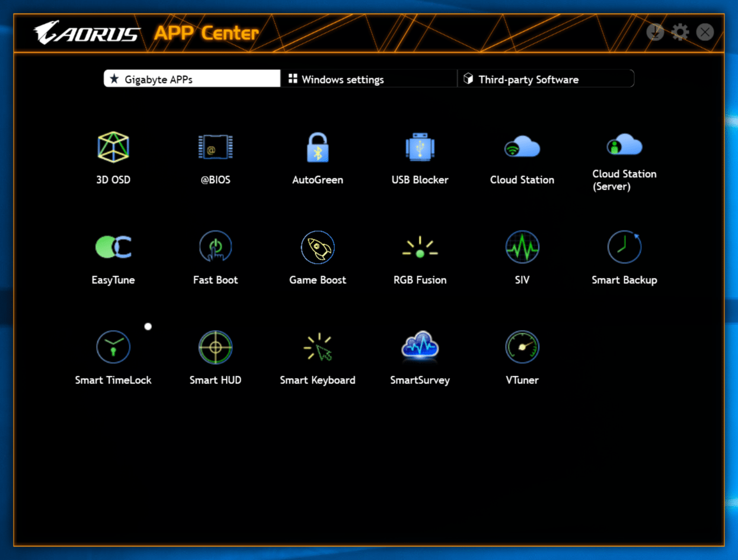Screen dimensions: 738x560
Task: Launch EasyTune app
Action: (x=113, y=247)
